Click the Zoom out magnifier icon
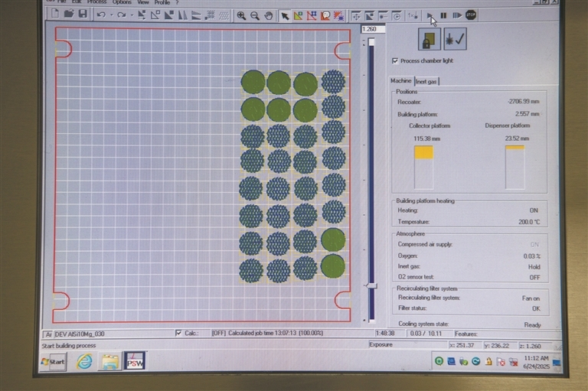588x391 pixels. coord(254,15)
